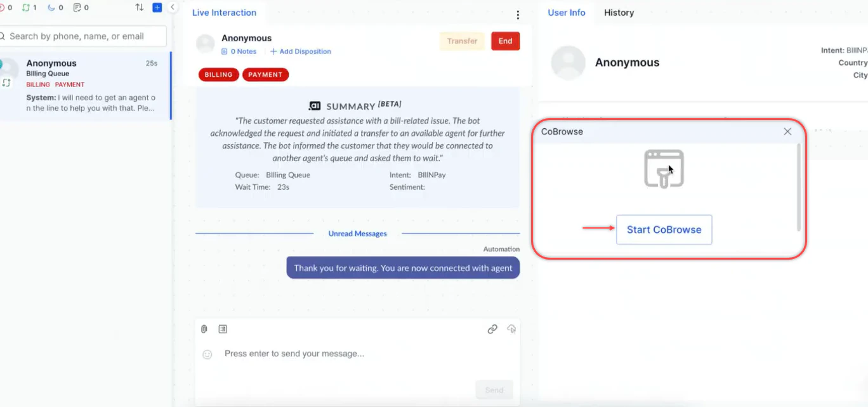Screen dimensions: 868x407
Task: Click the chain link icon in composer
Action: tap(492, 329)
